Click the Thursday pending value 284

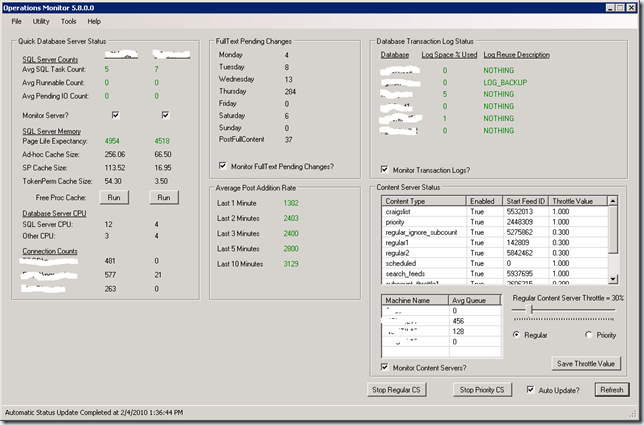[x=290, y=91]
